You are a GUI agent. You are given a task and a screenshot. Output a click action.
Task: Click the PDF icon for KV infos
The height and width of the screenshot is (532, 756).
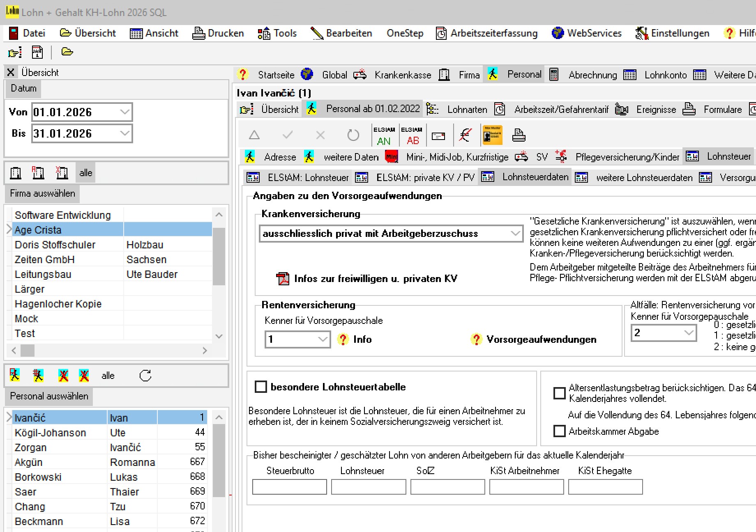(x=283, y=279)
